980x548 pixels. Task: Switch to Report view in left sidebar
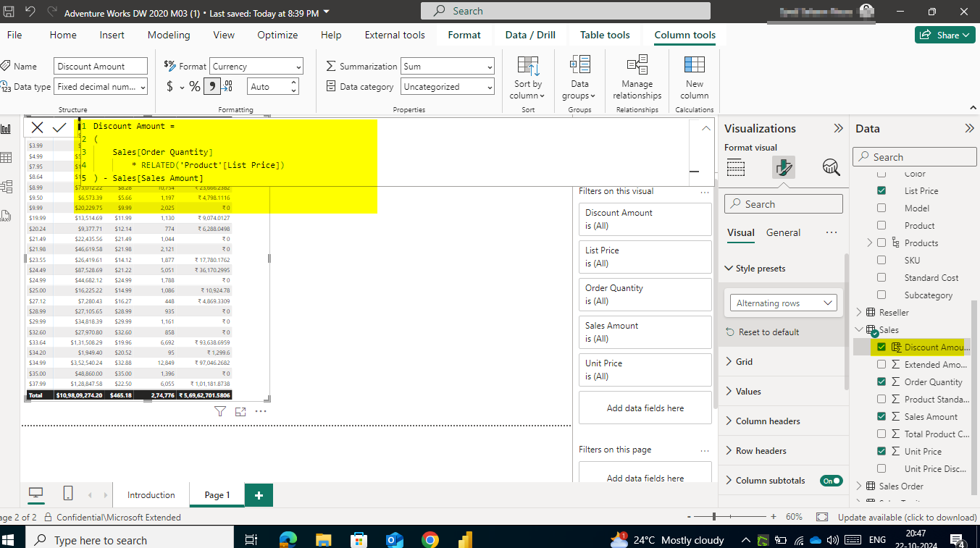[x=7, y=129]
